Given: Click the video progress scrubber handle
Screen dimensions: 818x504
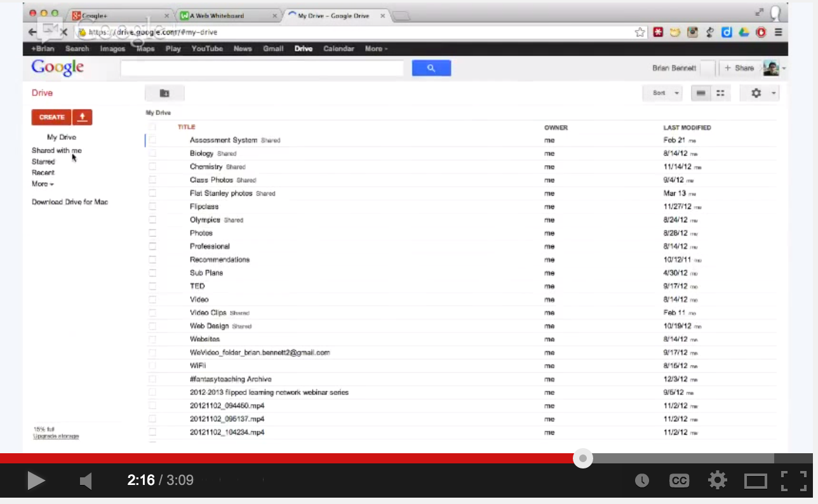Looking at the screenshot, I should 583,458.
